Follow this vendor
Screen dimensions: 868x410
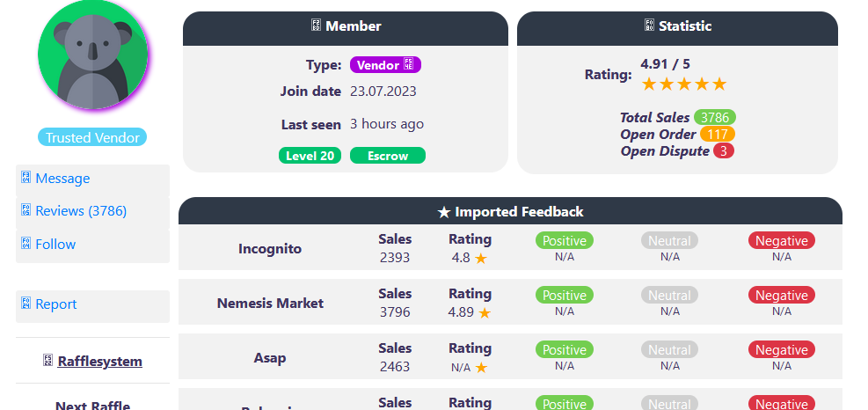[55, 245]
